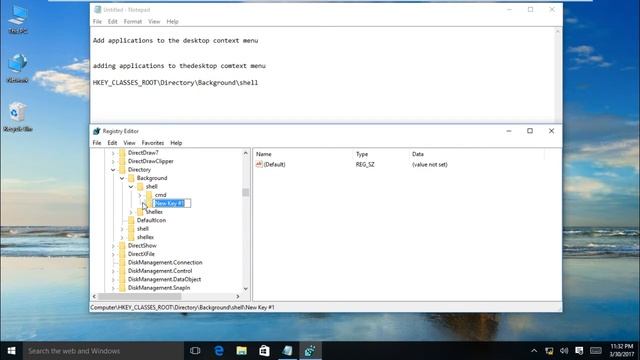Open Registry Editor Help menu
Image resolution: width=640 pixels, height=360 pixels.
[176, 143]
